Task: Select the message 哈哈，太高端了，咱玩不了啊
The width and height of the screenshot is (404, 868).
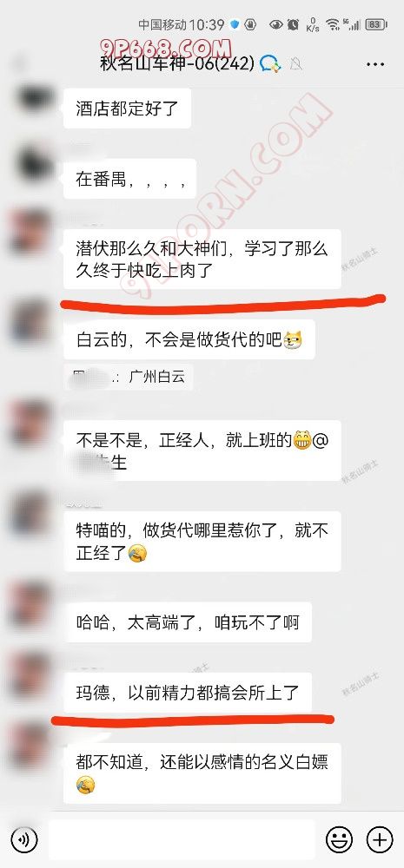Action: click(188, 622)
